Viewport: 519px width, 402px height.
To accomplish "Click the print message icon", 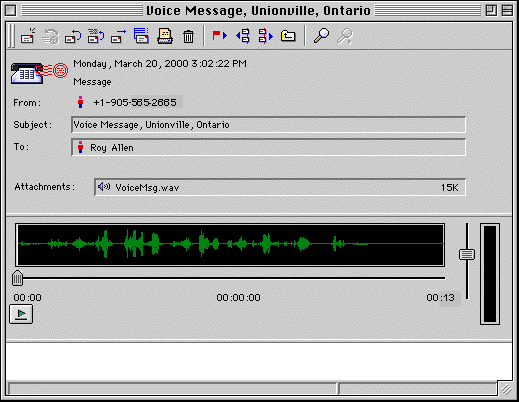I will coord(165,36).
